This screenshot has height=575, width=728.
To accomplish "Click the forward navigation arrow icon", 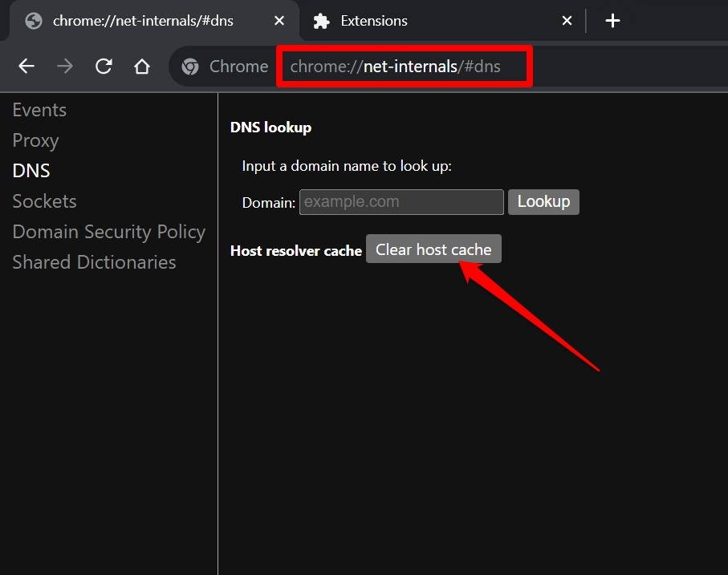I will tap(64, 67).
